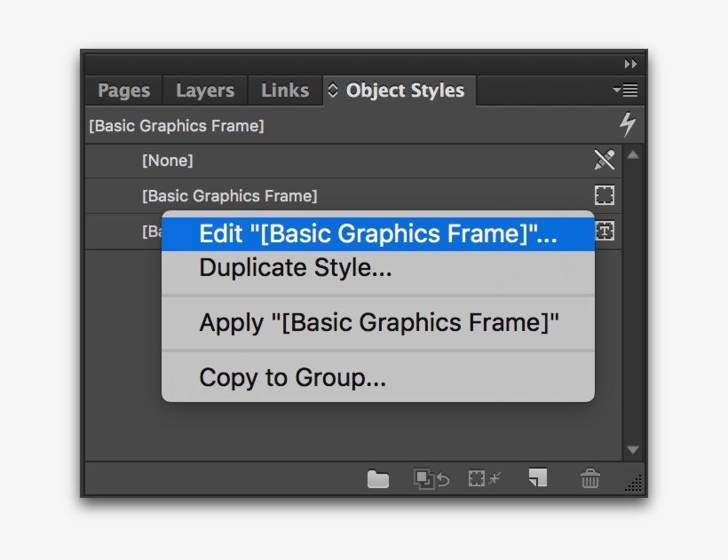The image size is (728, 560).
Task: Click the scrollbar up arrow
Action: point(633,154)
